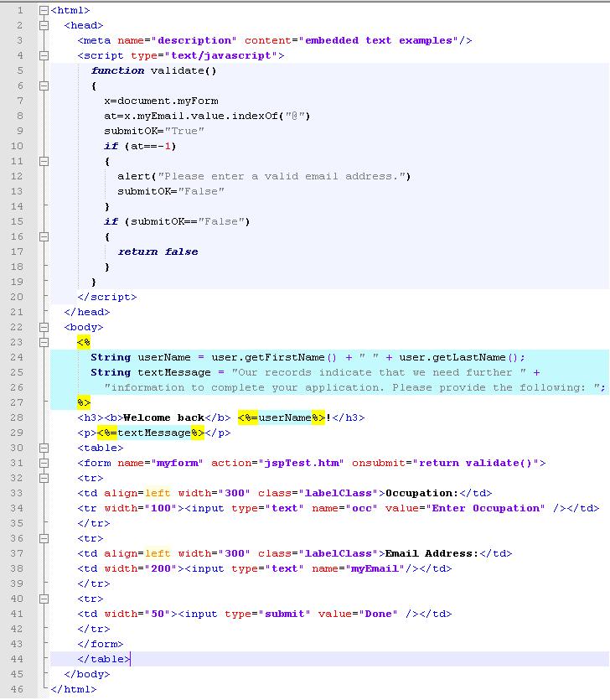
Task: Fold the if block brace on line 11
Action: (44, 161)
